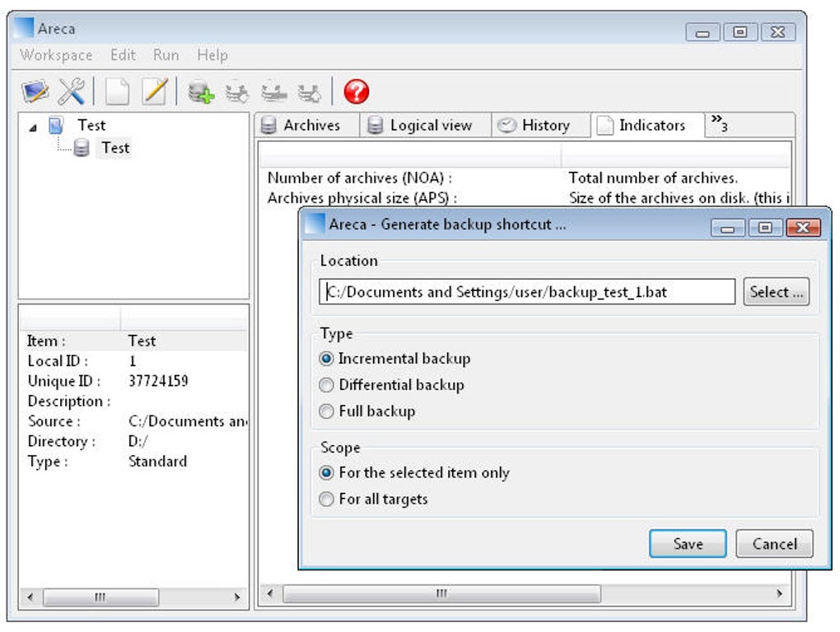Screen dimensions: 840x632
Task: Click the Directory value D:/
Action: tap(138, 441)
